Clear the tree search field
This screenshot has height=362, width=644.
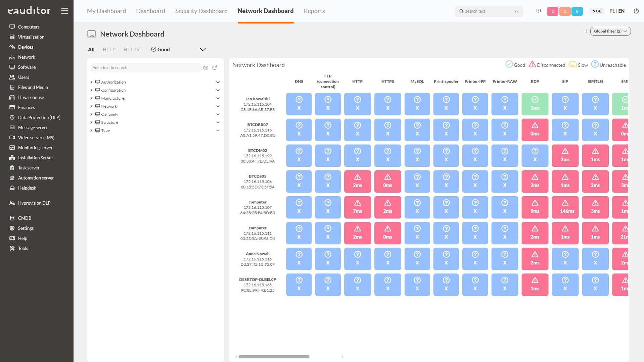(x=205, y=68)
